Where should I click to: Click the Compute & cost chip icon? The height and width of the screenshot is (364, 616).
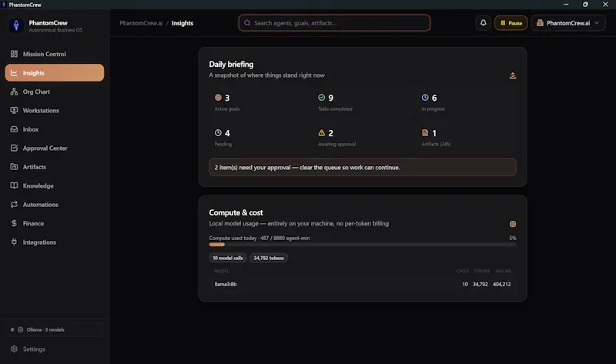(513, 224)
